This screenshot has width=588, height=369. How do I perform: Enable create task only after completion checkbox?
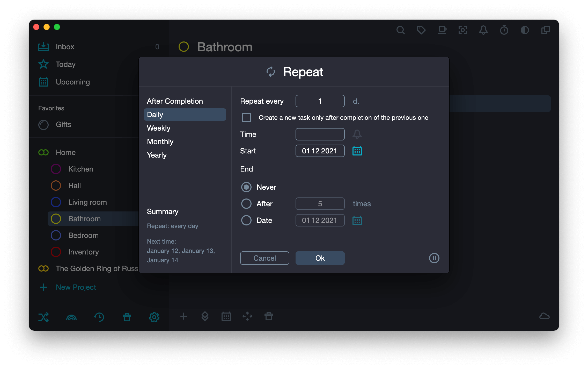coord(246,118)
